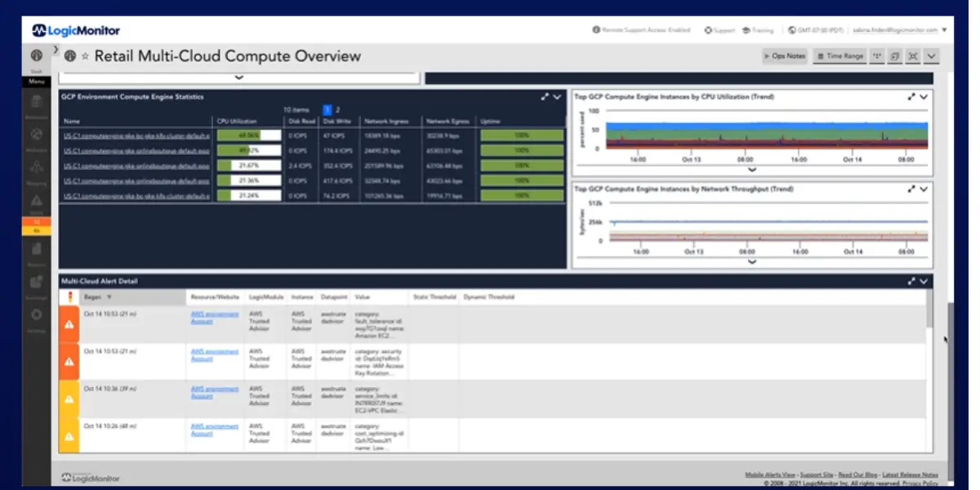The image size is (980, 490).
Task: Click the 21.36% CPU utilization bar
Action: tap(249, 180)
